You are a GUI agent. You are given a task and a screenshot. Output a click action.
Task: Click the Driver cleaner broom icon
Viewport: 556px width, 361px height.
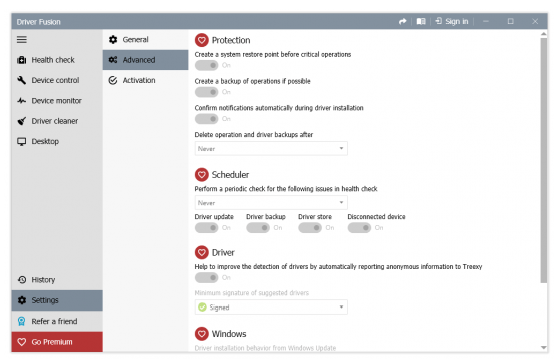tap(22, 121)
